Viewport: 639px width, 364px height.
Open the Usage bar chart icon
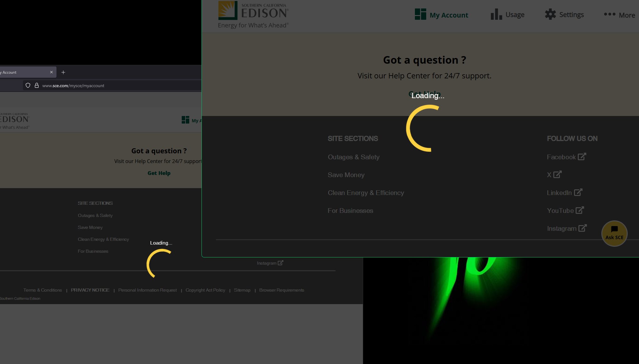[496, 14]
